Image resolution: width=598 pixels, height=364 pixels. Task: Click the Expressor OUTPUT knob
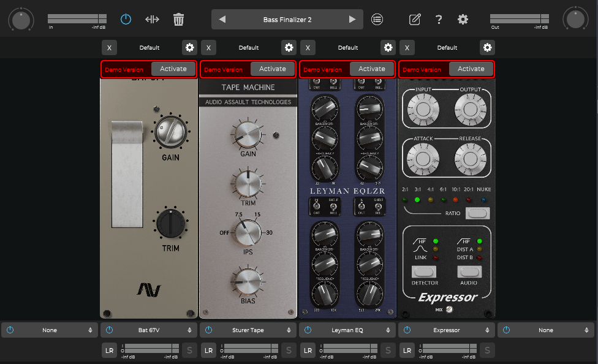[x=470, y=110]
